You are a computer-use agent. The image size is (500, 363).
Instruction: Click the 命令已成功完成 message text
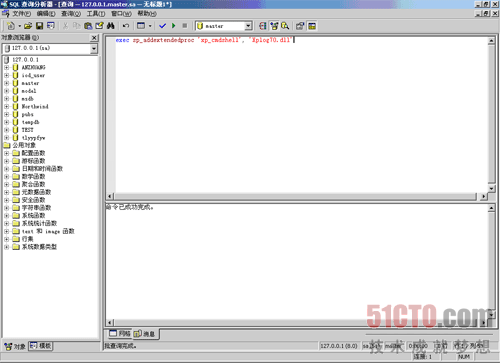tap(129, 207)
